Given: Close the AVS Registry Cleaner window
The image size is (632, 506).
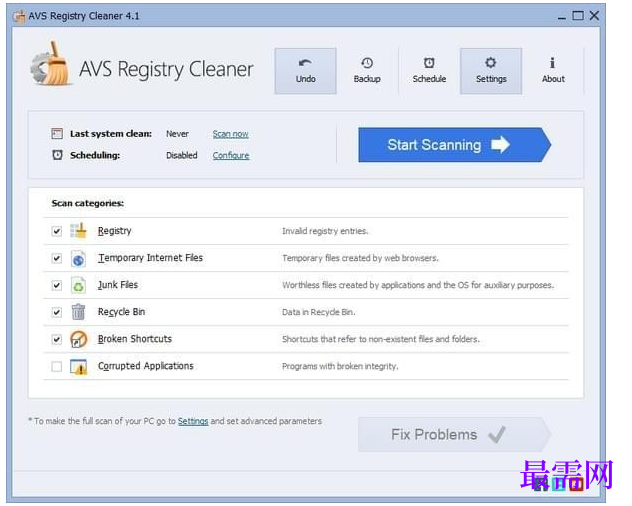Looking at the screenshot, I should (x=594, y=16).
